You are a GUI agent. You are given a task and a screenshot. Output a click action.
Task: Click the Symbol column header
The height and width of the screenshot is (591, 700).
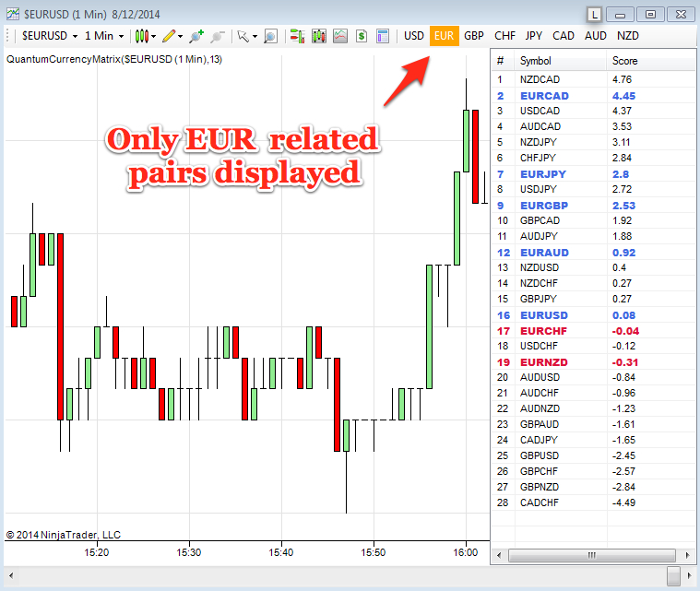pos(560,61)
